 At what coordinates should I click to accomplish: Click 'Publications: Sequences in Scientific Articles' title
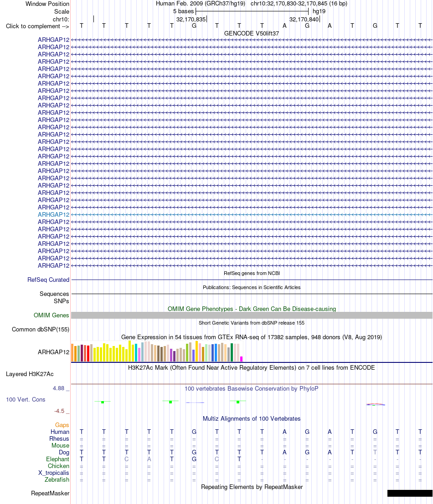[x=252, y=287]
